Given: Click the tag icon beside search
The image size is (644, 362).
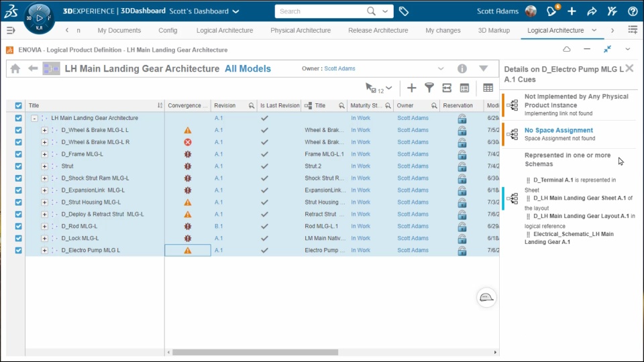Looking at the screenshot, I should pos(404,11).
